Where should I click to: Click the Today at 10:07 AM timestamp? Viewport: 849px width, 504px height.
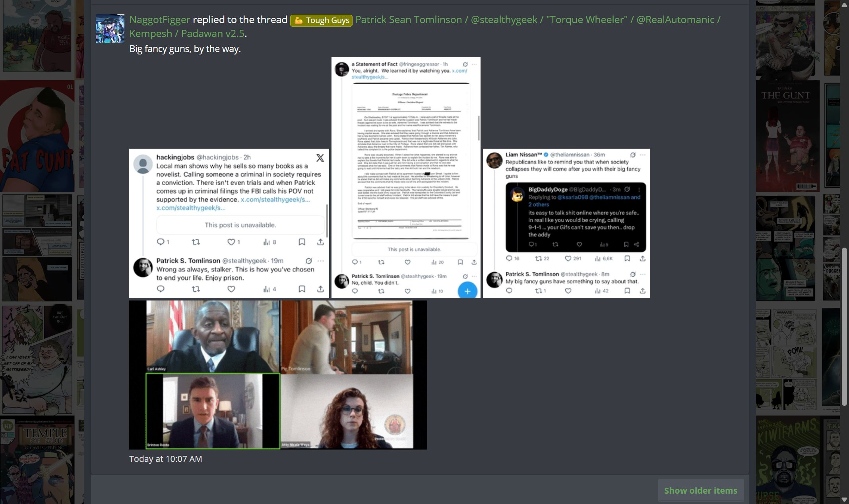(x=165, y=459)
